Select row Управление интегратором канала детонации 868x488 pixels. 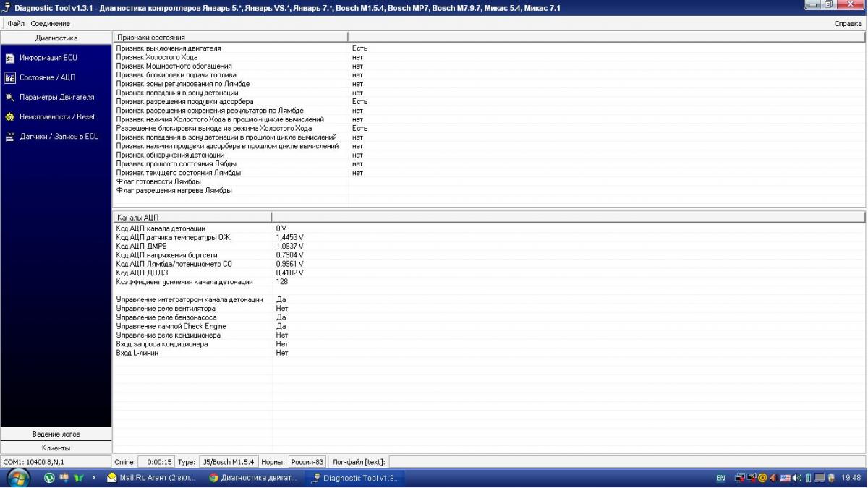pos(489,299)
